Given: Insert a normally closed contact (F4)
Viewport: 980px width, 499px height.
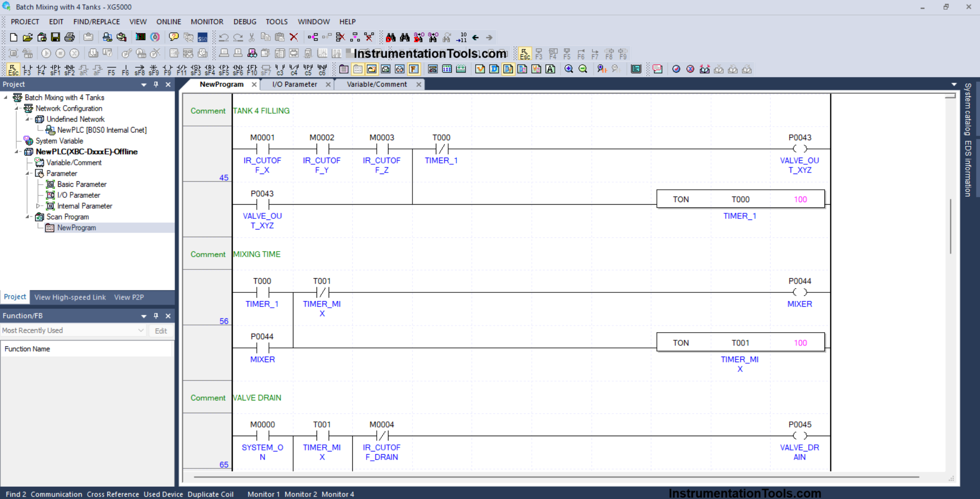Looking at the screenshot, I should (41, 69).
